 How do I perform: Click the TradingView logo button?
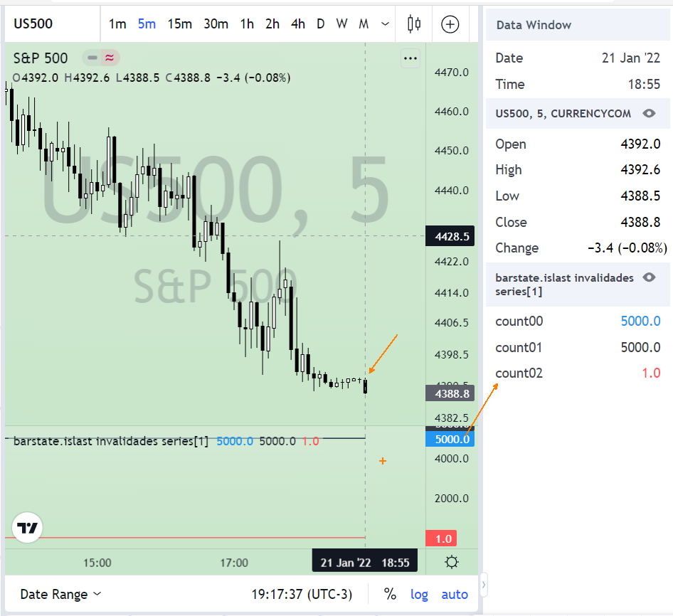[28, 528]
